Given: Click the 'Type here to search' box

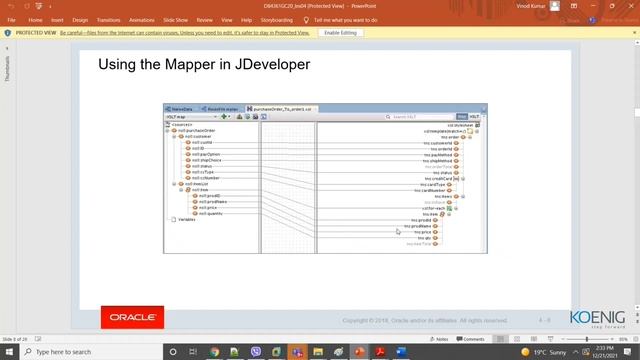Looking at the screenshot, I should click(91, 352).
